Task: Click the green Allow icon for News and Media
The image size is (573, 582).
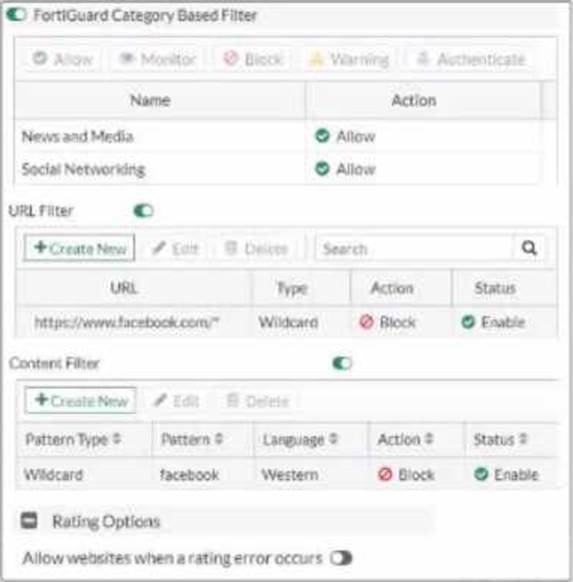Action: pos(322,136)
